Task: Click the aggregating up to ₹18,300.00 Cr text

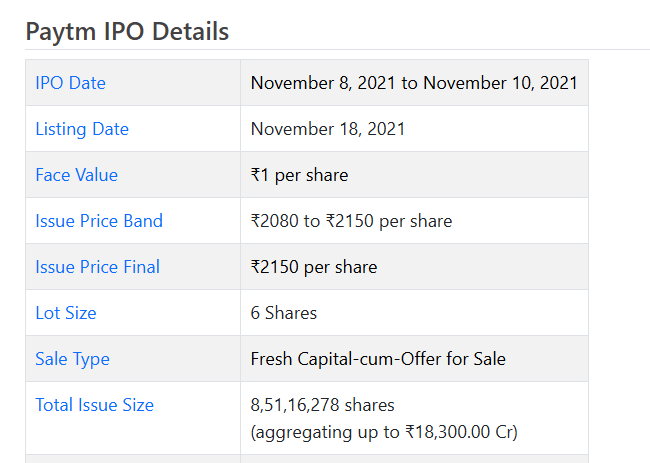Action: [384, 432]
